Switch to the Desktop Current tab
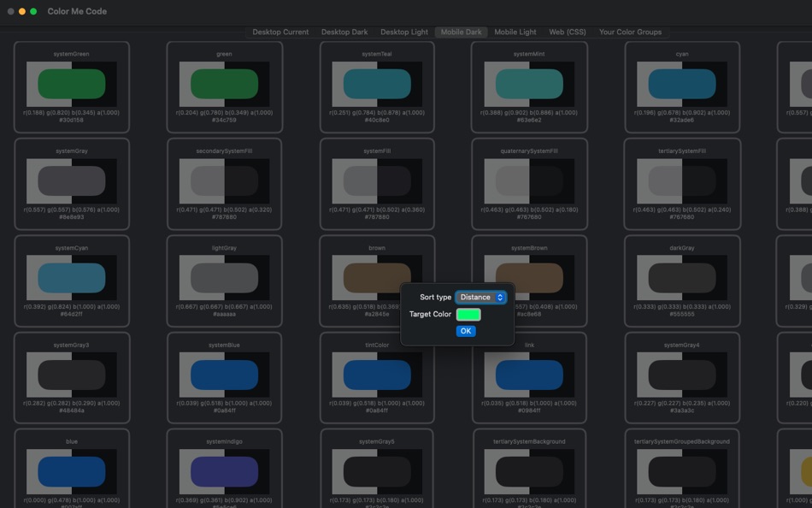 tap(279, 32)
